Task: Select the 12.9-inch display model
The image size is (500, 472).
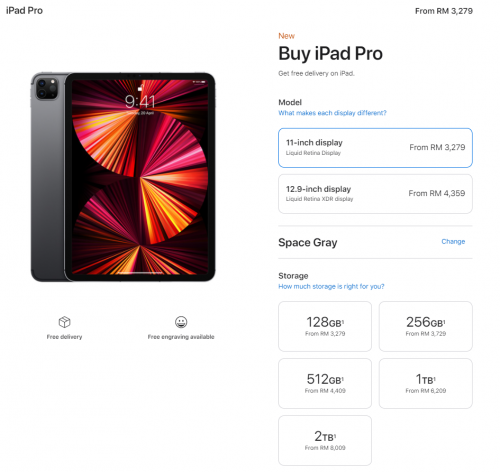Action: 375,194
